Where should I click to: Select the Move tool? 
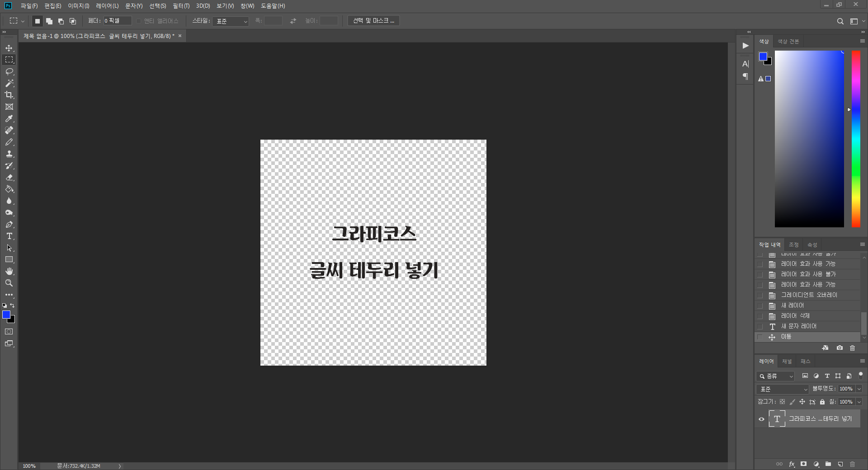coord(9,48)
